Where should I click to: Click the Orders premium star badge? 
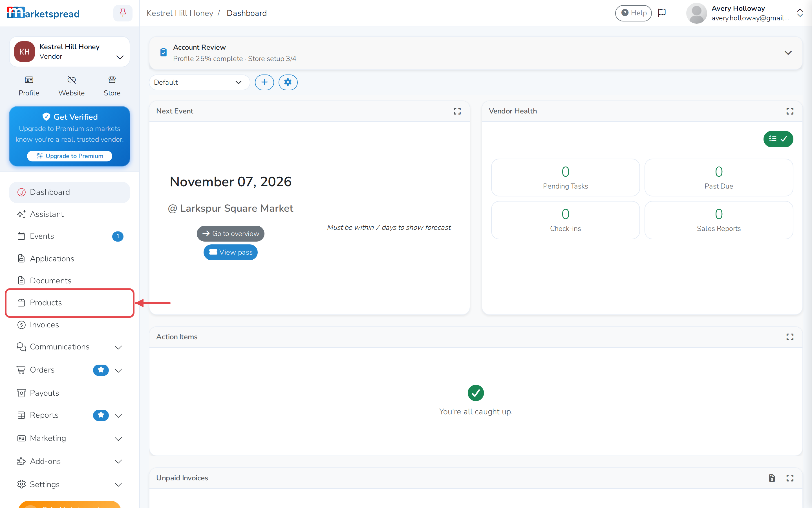click(101, 370)
